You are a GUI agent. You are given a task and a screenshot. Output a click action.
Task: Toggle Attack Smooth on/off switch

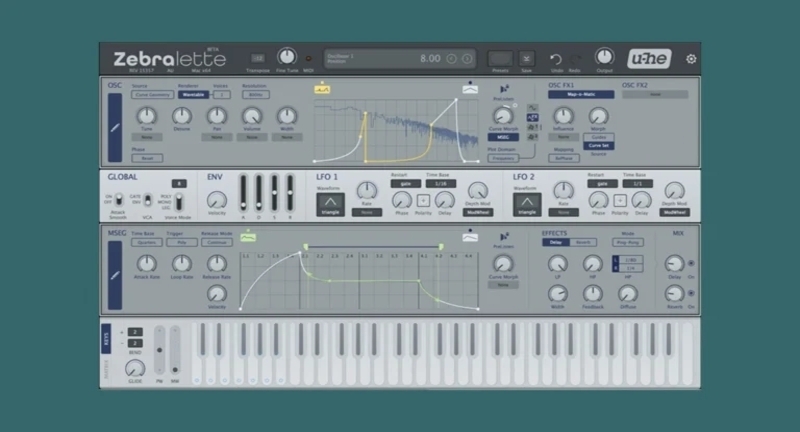tap(118, 199)
